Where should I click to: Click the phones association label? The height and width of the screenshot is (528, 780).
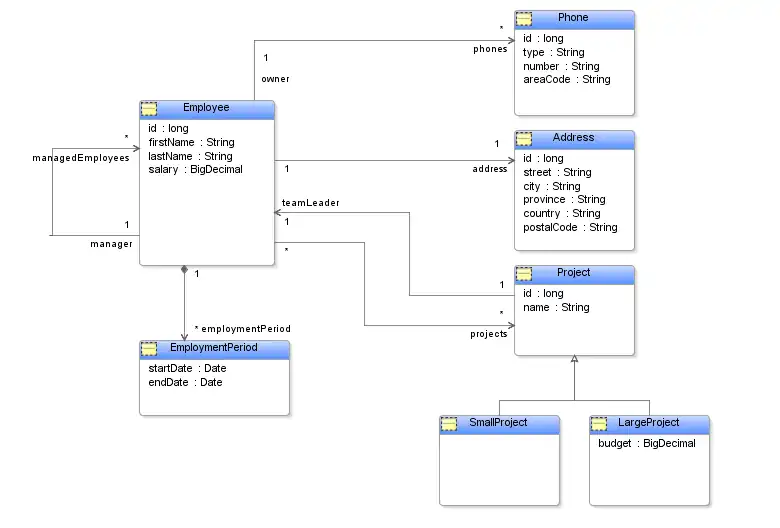pyautogui.click(x=490, y=49)
